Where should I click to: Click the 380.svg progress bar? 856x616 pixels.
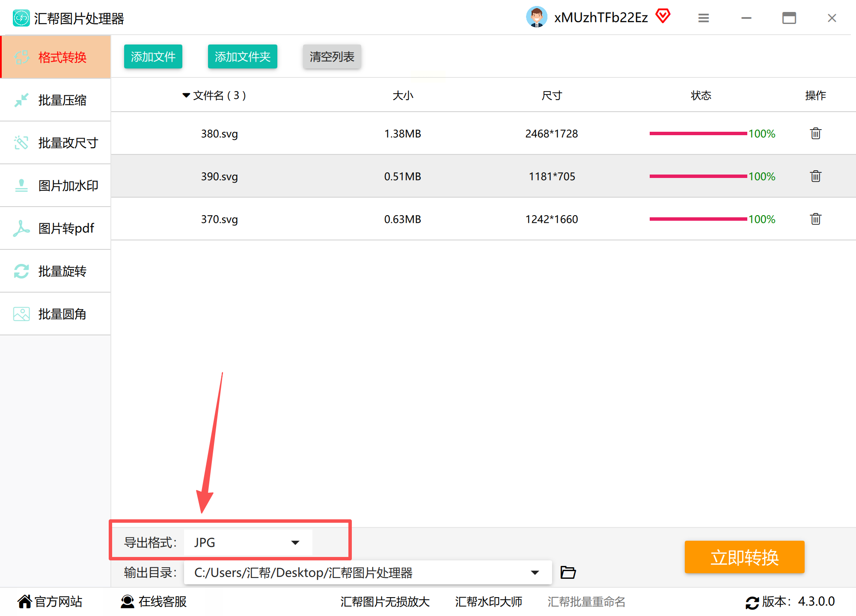698,133
